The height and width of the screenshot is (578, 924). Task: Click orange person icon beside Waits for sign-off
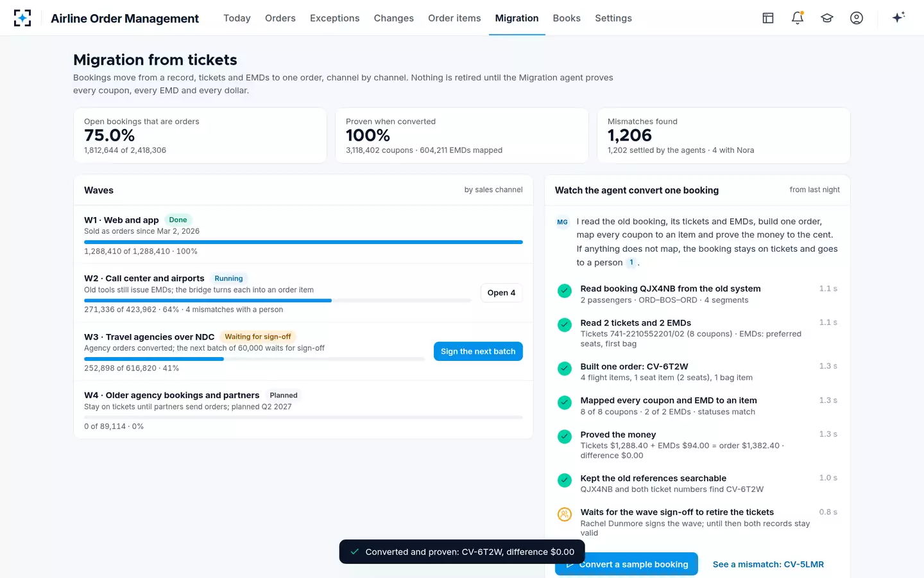coord(565,514)
